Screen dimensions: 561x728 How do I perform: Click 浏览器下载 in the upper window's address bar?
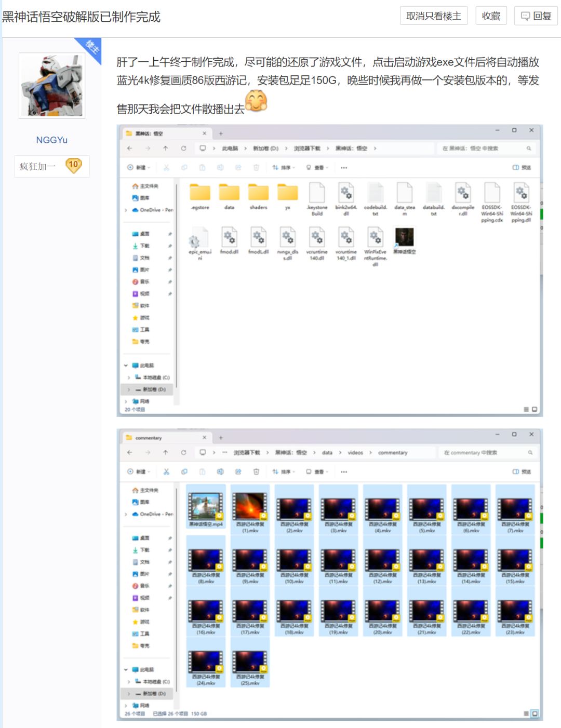307,149
